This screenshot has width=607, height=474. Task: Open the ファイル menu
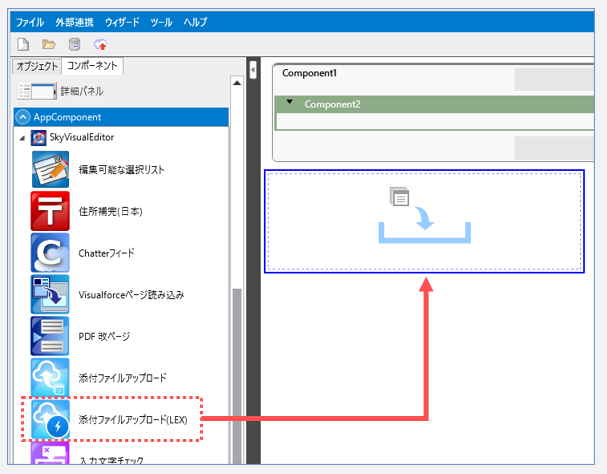click(30, 22)
